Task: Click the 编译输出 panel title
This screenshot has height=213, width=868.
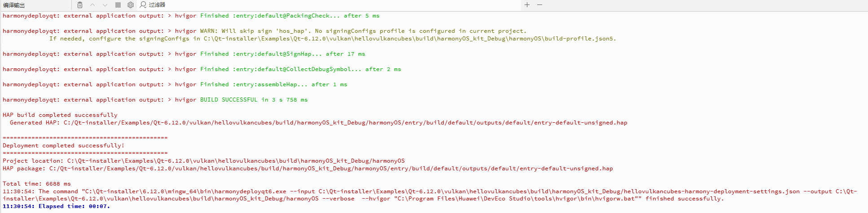Action: click(14, 5)
